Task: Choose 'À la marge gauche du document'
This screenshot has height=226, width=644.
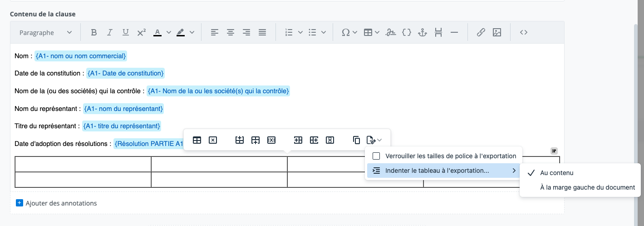Action: point(587,187)
